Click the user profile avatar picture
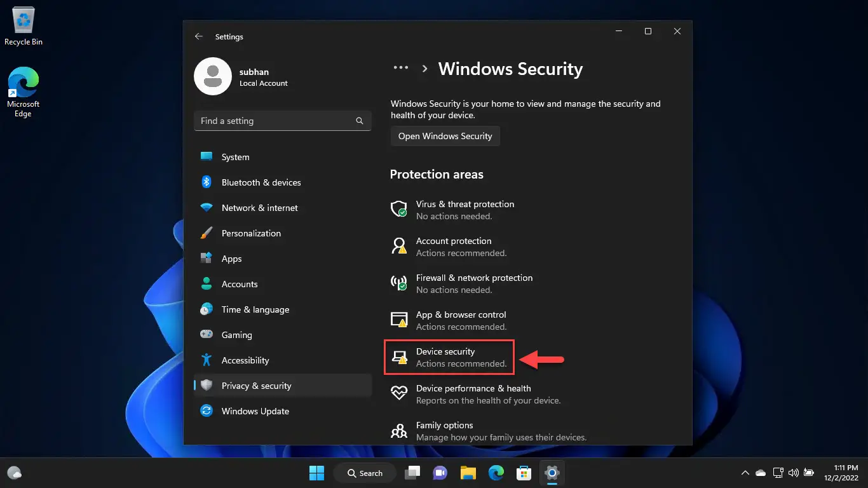 213,76
